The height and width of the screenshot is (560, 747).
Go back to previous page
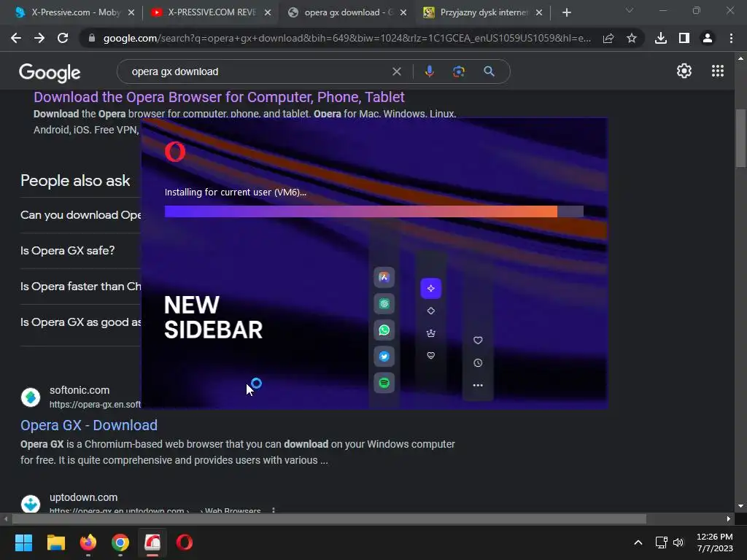(x=16, y=38)
